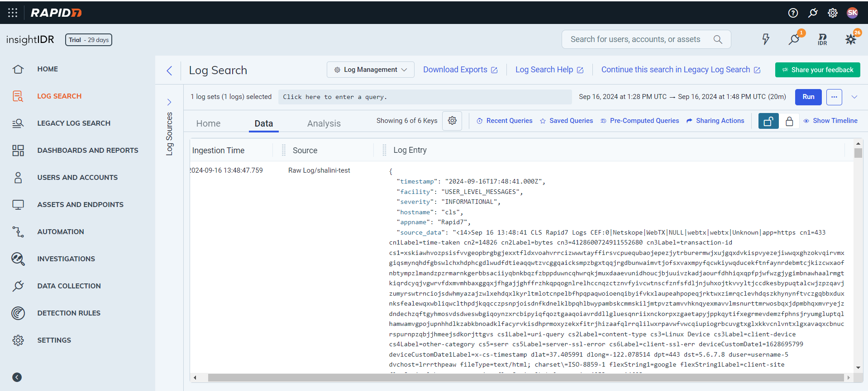Open data collection plug icon with badge 1
This screenshot has width=868, height=391.
pos(795,38)
